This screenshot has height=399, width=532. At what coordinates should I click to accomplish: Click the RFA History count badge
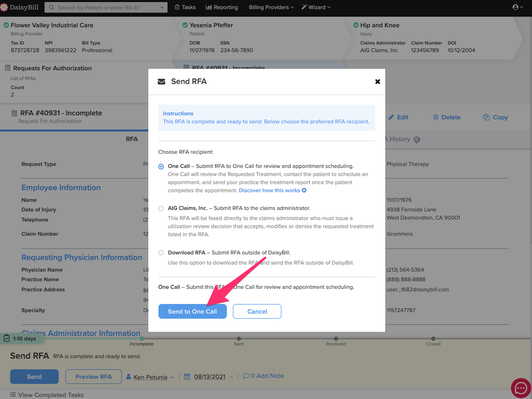tap(417, 140)
